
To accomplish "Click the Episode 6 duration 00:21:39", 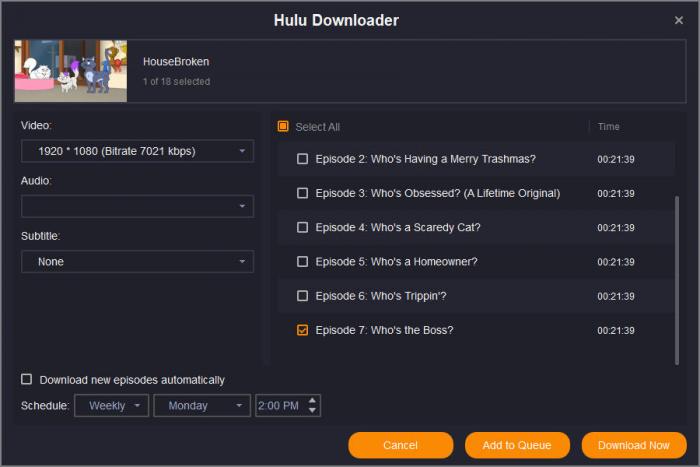I will pyautogui.click(x=616, y=296).
